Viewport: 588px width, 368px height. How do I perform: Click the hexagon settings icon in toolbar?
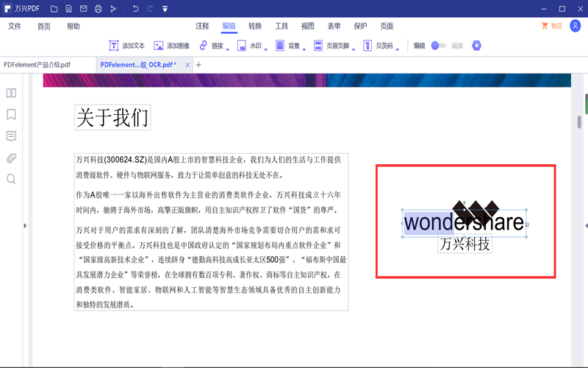[476, 46]
